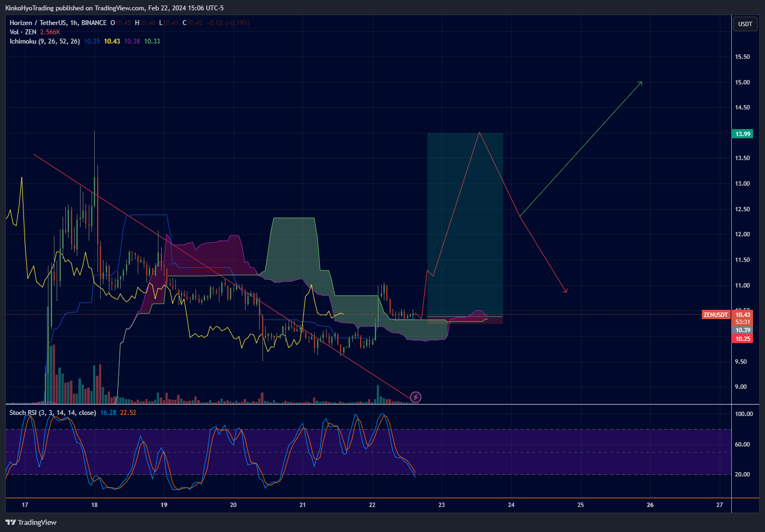The width and height of the screenshot is (765, 532).
Task: Click the purple Ichimoku value 10.38
Action: [132, 41]
